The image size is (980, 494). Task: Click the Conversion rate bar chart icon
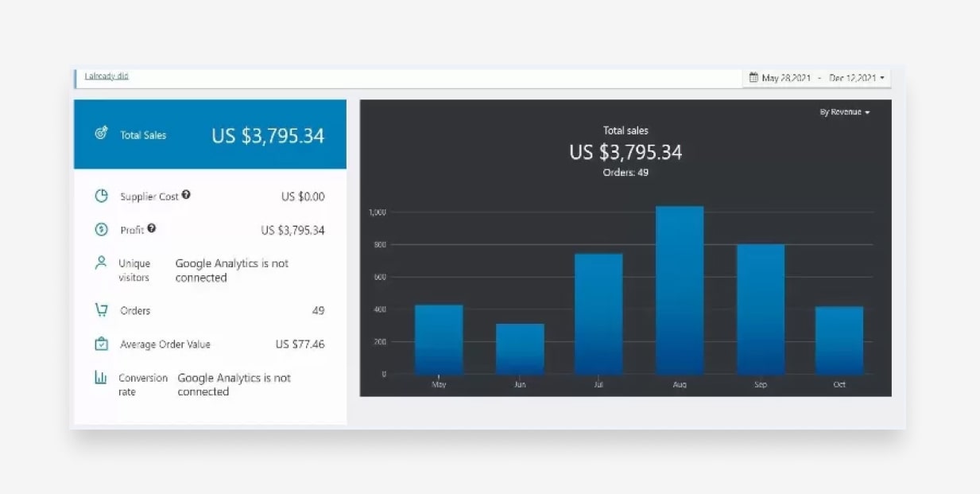click(101, 378)
